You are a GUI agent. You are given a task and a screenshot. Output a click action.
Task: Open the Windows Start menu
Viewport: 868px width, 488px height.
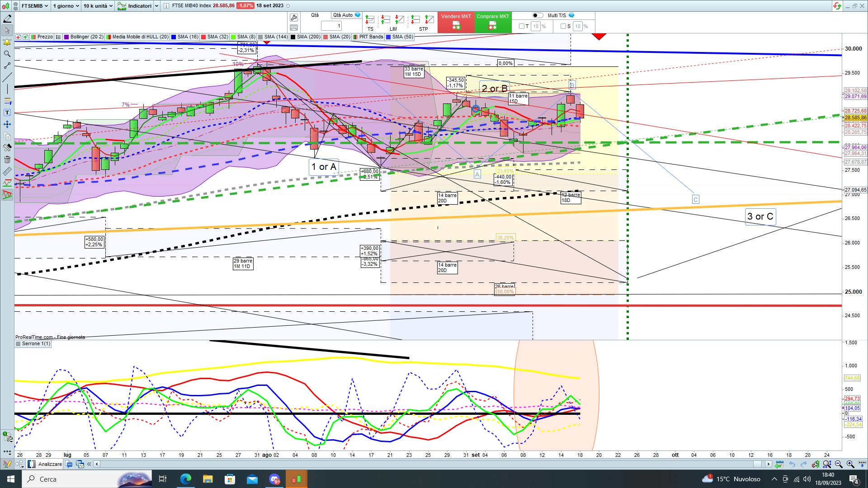tap(11, 479)
